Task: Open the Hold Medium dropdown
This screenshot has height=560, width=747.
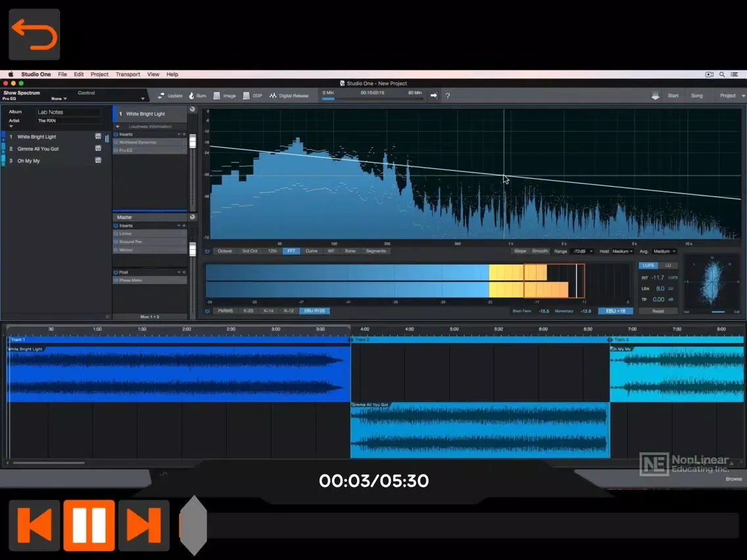Action: [623, 251]
